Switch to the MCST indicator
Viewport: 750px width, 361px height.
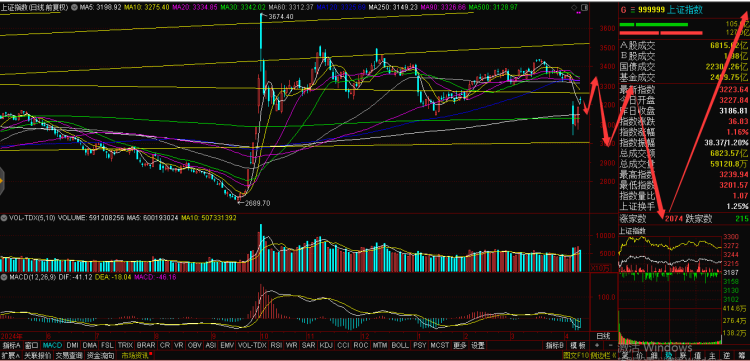coord(440,345)
